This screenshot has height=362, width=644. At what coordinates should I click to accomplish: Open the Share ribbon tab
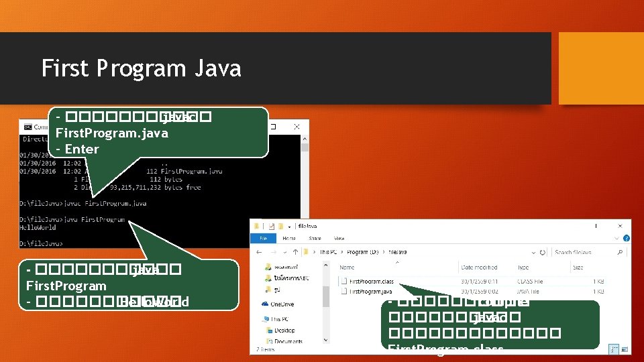[315, 239]
